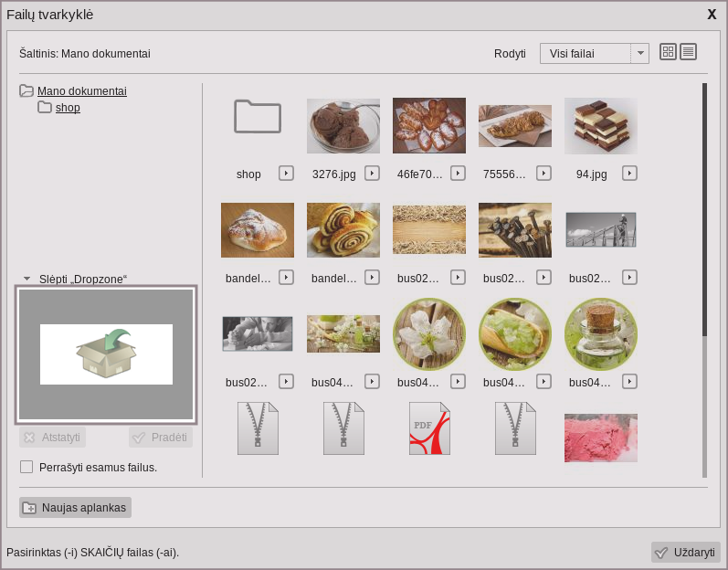
Task: Open action menu arrow for 94.jpg
Action: (x=629, y=173)
